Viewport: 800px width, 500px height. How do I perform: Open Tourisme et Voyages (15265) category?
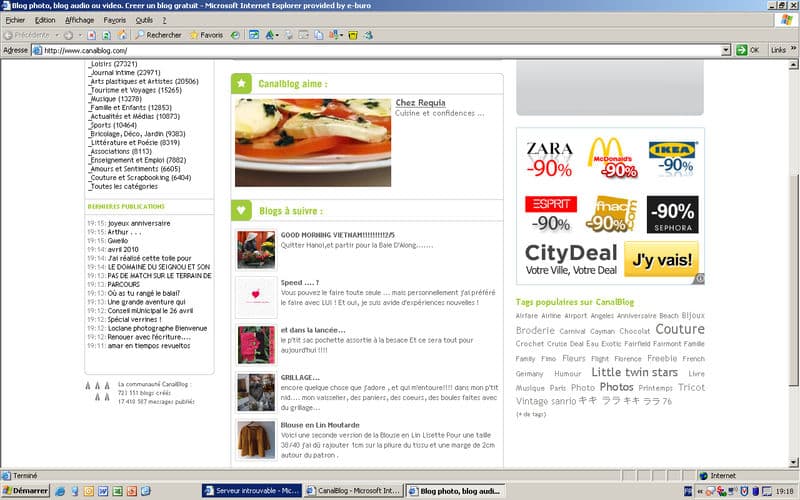pyautogui.click(x=136, y=90)
